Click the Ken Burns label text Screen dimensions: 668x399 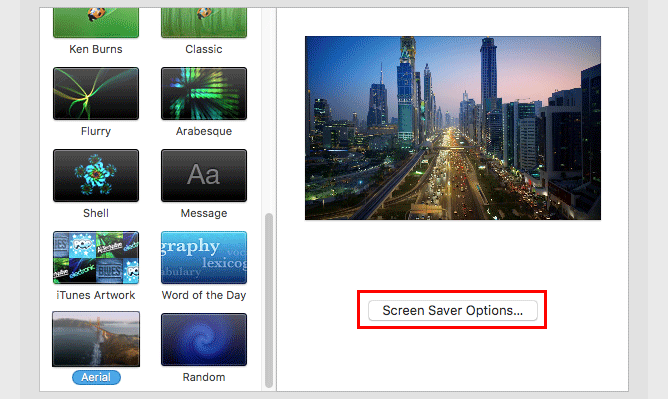tap(96, 49)
